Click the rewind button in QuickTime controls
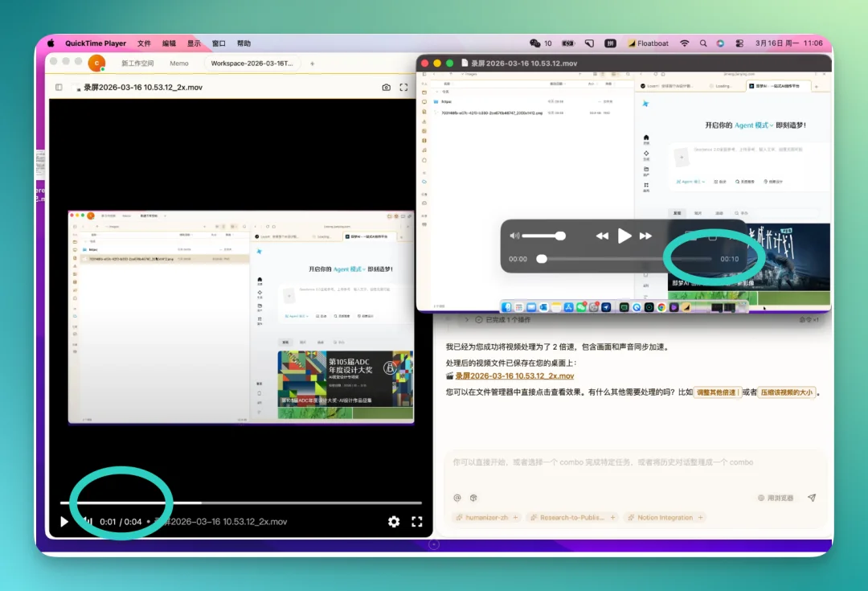868x591 pixels. click(x=602, y=236)
